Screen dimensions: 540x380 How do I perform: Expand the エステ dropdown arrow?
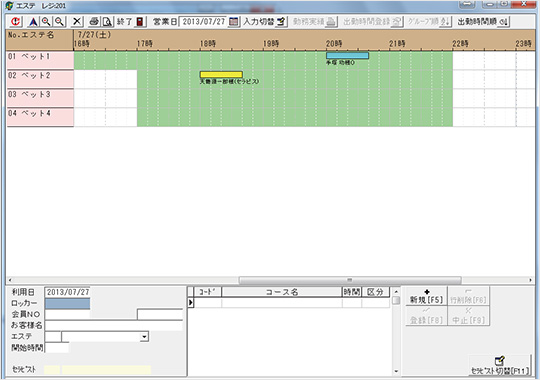point(144,337)
